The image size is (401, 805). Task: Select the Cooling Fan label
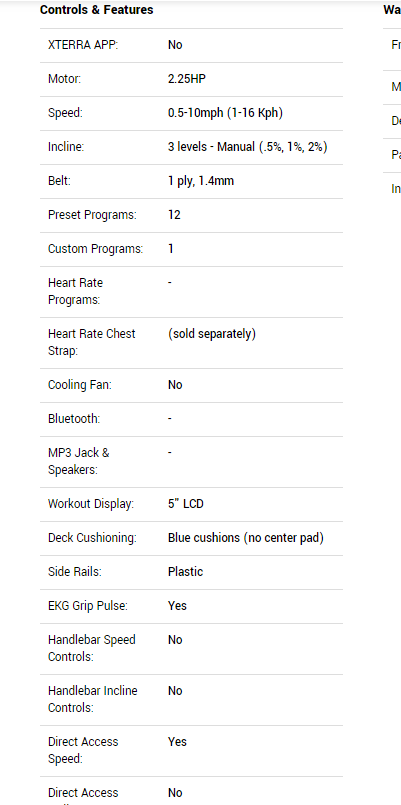tap(80, 385)
